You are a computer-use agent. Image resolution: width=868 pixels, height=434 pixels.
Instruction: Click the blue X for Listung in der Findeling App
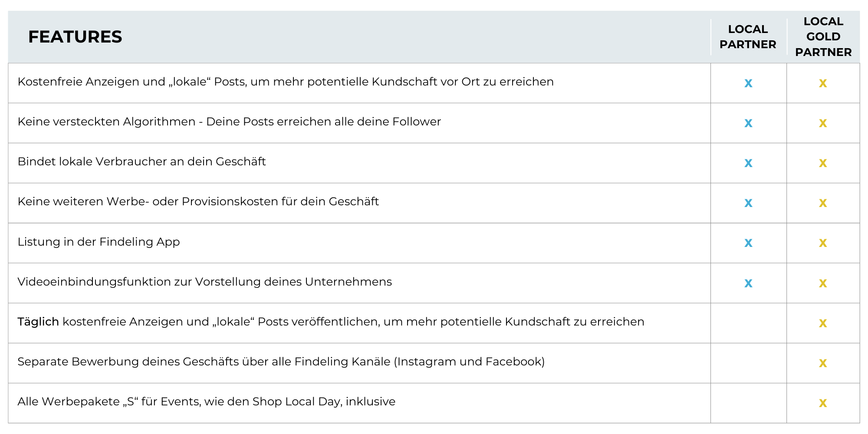pos(748,243)
